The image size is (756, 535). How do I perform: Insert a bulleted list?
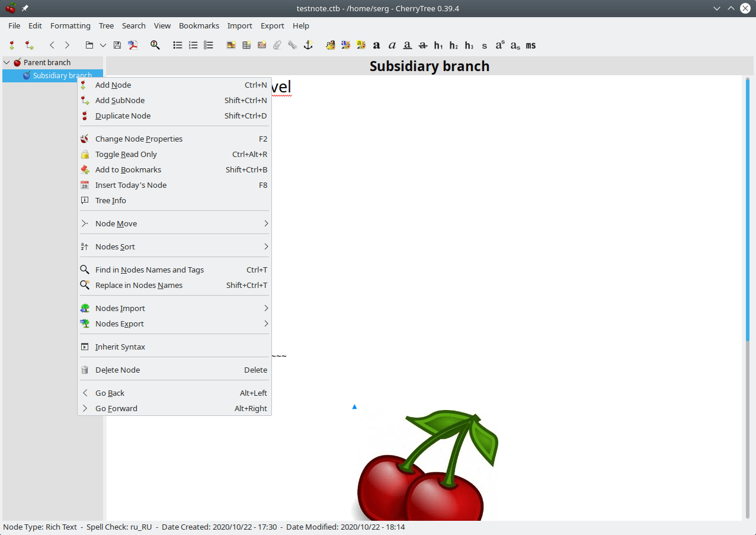(x=177, y=45)
